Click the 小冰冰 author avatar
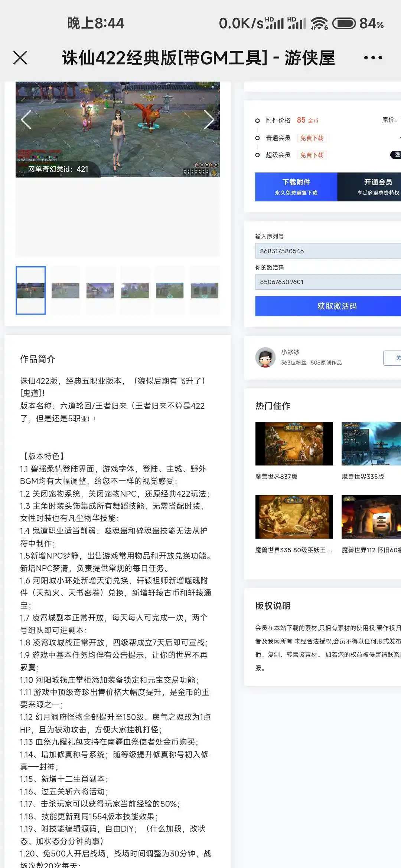 click(265, 357)
